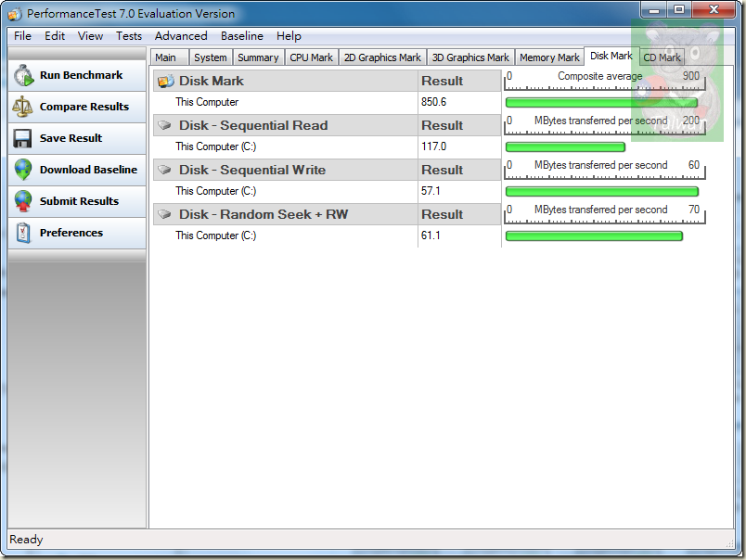The image size is (746, 560).
Task: Open the View menu
Action: point(90,36)
